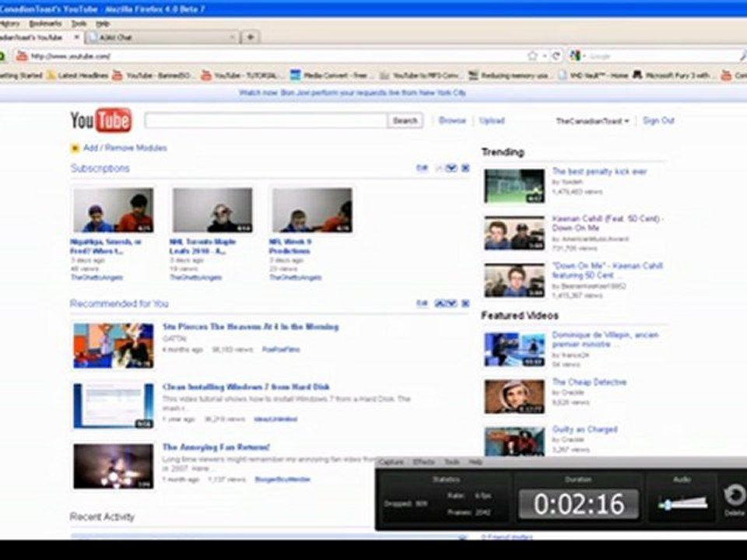Viewport: 747px width, 560px height.
Task: Click the YouTube Search button
Action: (x=405, y=121)
